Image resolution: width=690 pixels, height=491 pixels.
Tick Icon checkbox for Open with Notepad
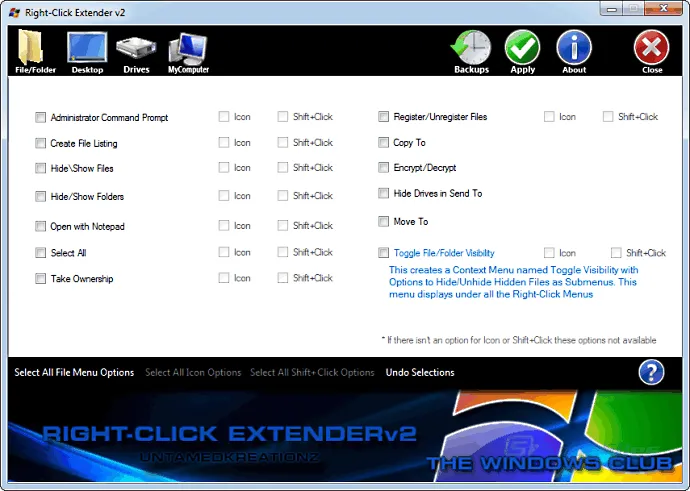224,226
